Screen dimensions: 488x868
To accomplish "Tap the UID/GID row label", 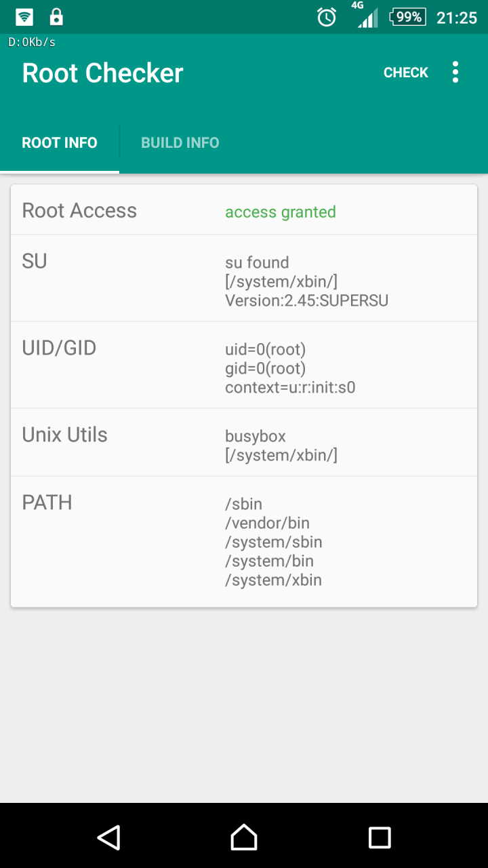I will pyautogui.click(x=60, y=348).
